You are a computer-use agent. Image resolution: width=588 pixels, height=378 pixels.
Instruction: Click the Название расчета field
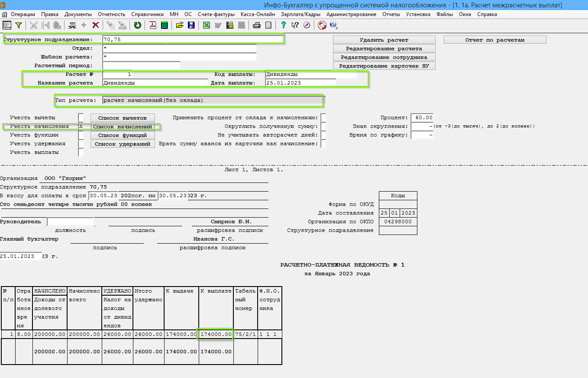155,82
